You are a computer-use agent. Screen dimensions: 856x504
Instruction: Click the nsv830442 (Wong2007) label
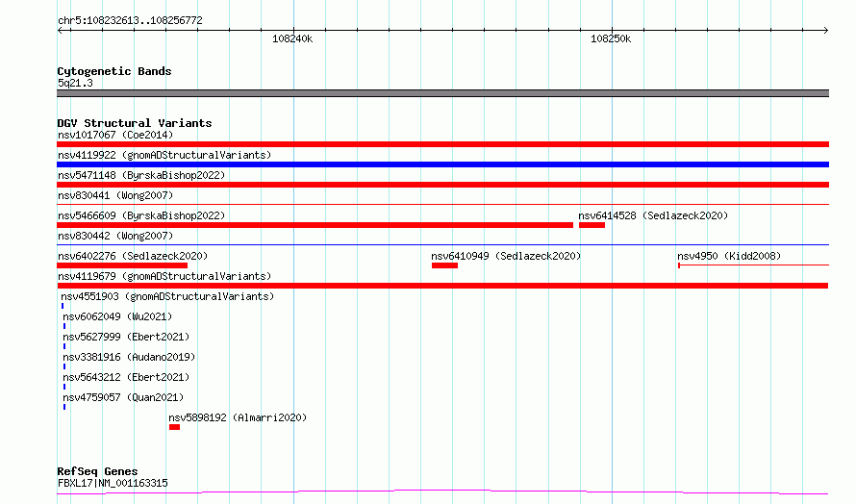pyautogui.click(x=115, y=236)
